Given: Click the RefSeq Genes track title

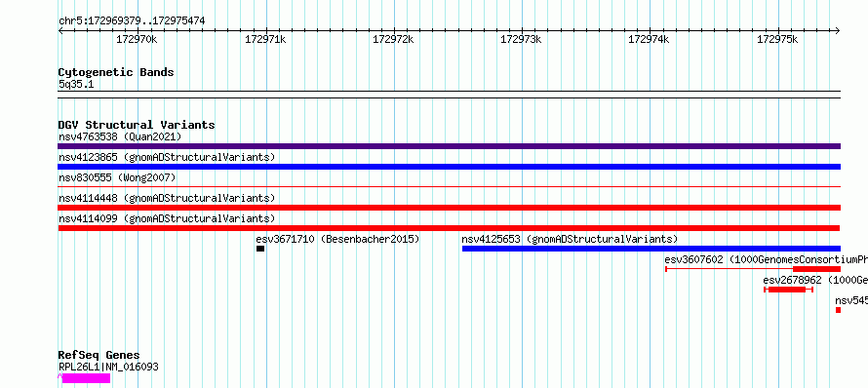Looking at the screenshot, I should 99,356.
